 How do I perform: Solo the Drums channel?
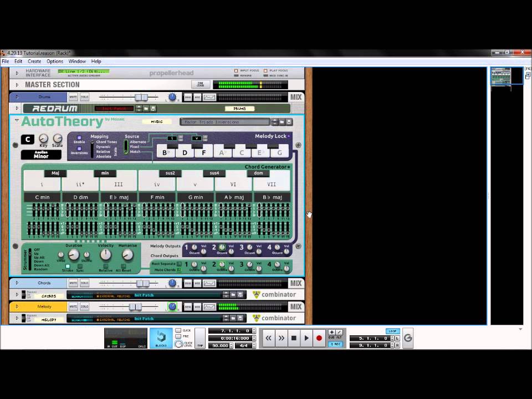(x=84, y=97)
